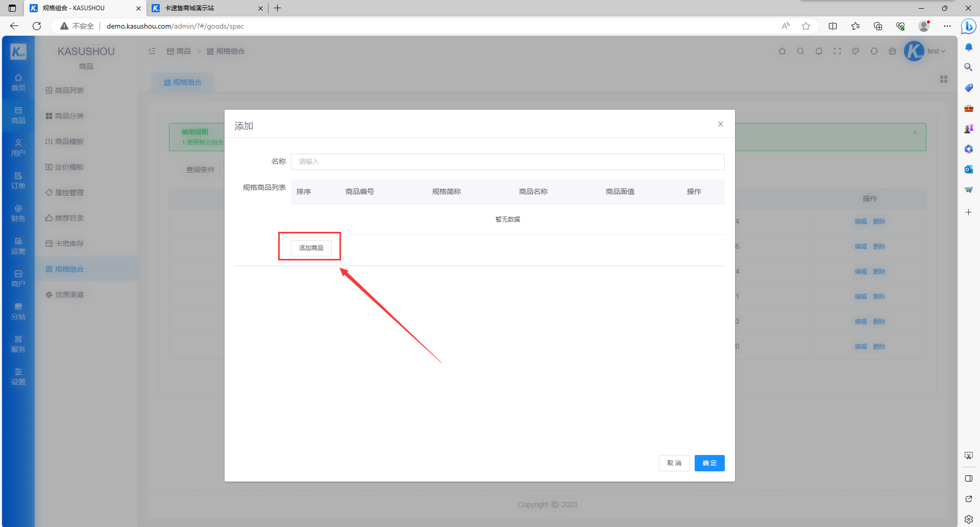Close the green 使用说明 alert
Viewport: 980px width, 527px height.
pyautogui.click(x=915, y=132)
